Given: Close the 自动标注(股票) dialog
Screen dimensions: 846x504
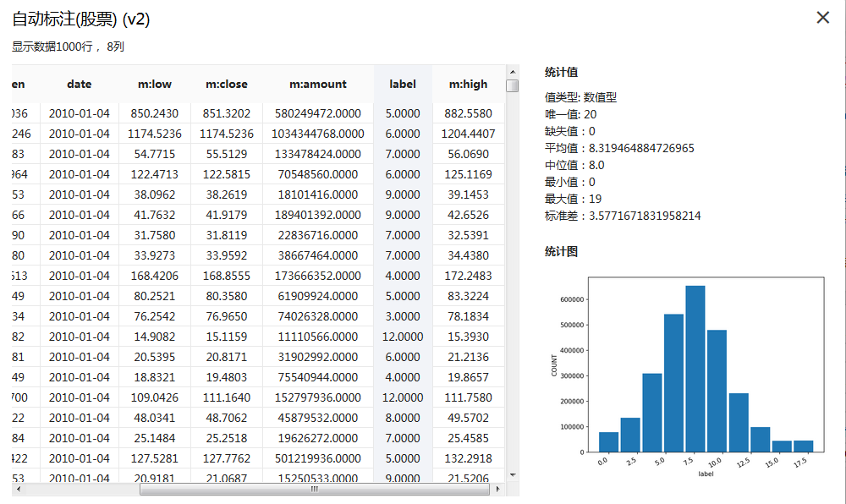Looking at the screenshot, I should pos(822,18).
